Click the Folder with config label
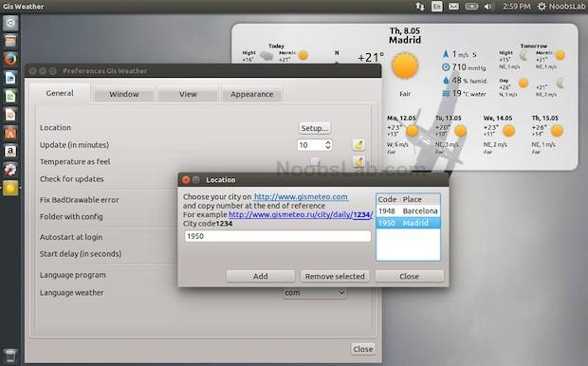 [x=71, y=216]
